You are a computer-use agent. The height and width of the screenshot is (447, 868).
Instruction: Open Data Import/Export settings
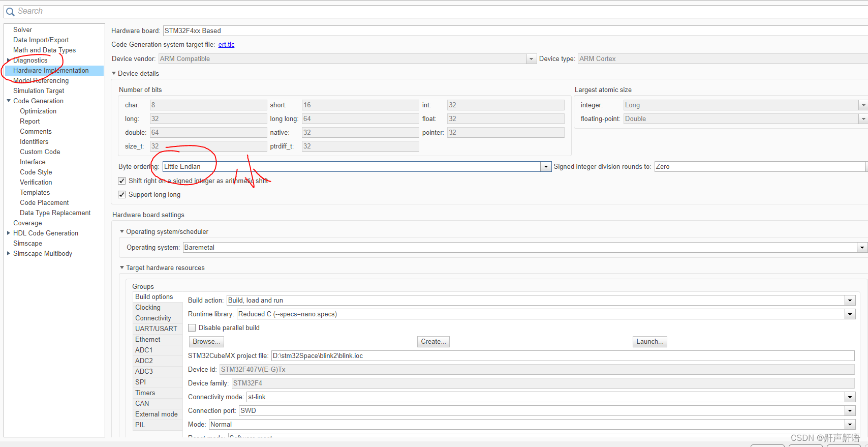41,40
